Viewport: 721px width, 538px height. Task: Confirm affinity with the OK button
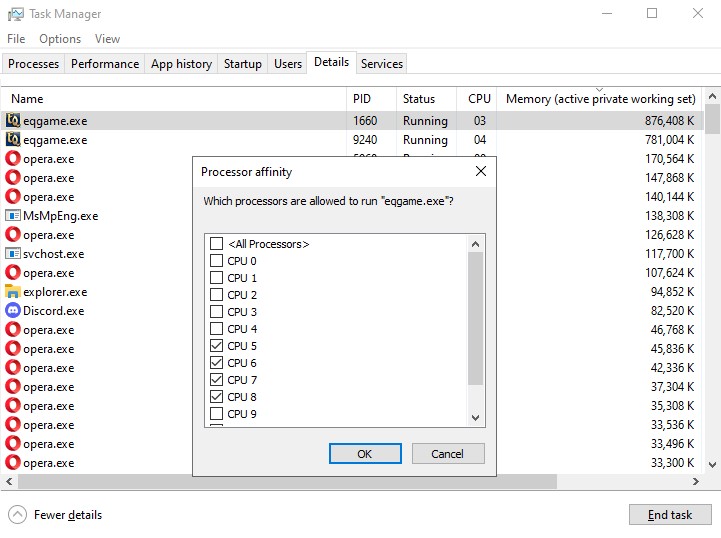pos(365,454)
